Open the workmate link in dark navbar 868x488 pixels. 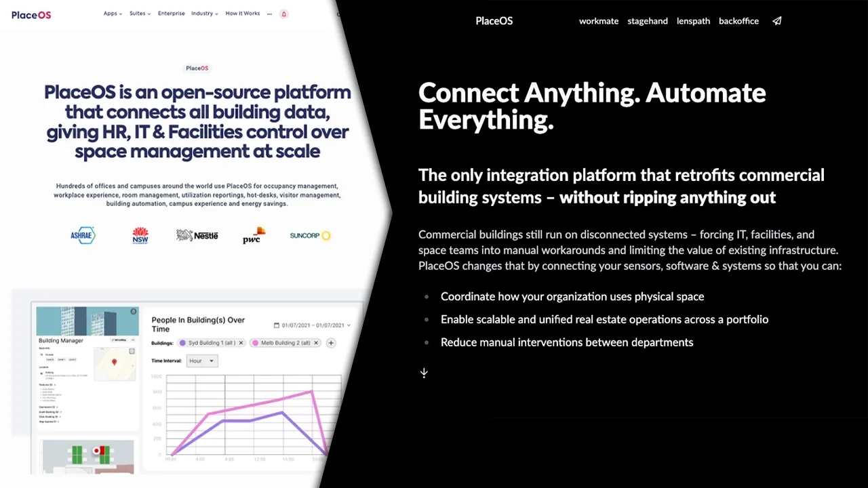[x=599, y=21]
